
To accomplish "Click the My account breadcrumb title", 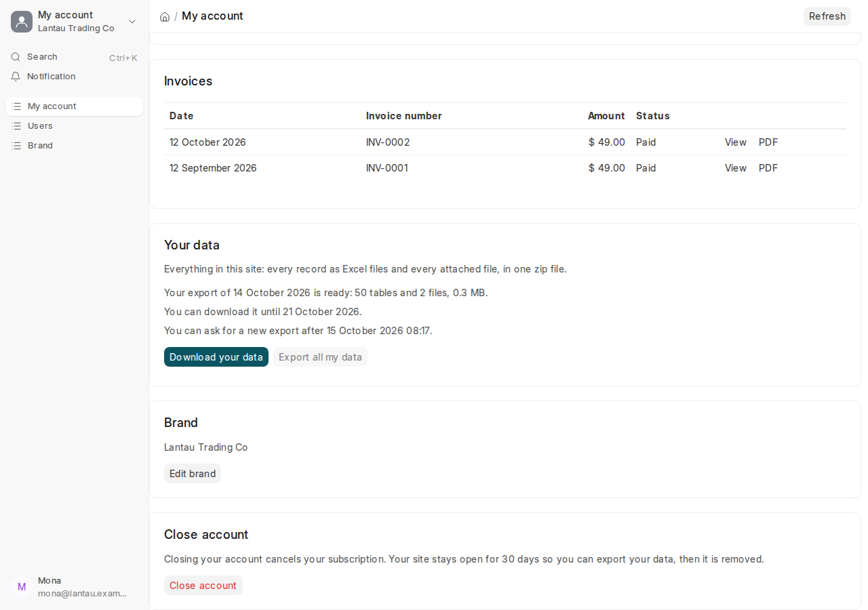I will pos(212,16).
